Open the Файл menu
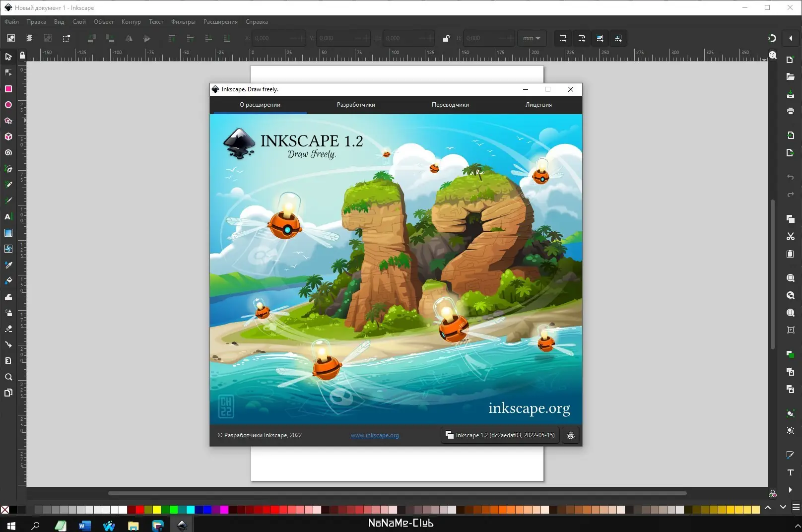This screenshot has width=802, height=532. 12,22
